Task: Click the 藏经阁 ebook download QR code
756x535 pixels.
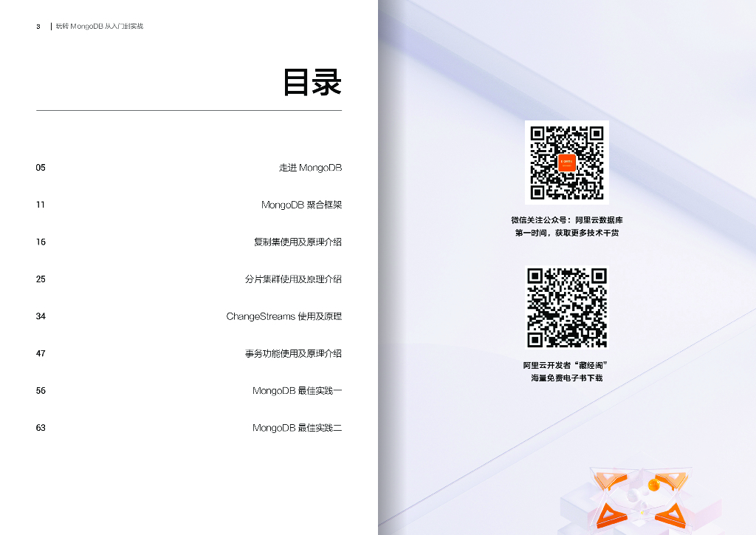Action: pyautogui.click(x=566, y=308)
